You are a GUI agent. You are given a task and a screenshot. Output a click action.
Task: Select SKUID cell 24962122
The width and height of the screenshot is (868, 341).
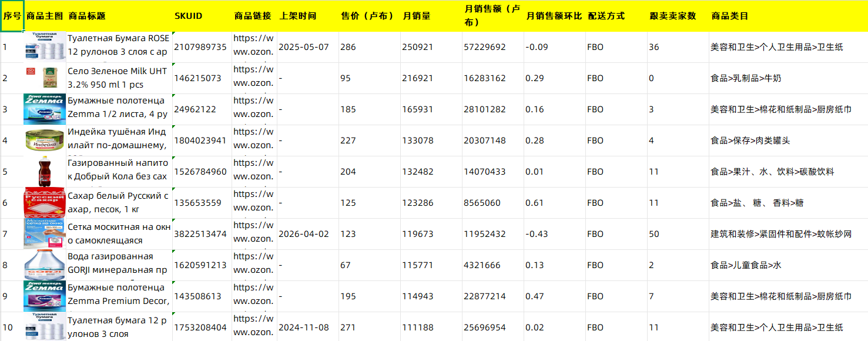click(202, 109)
